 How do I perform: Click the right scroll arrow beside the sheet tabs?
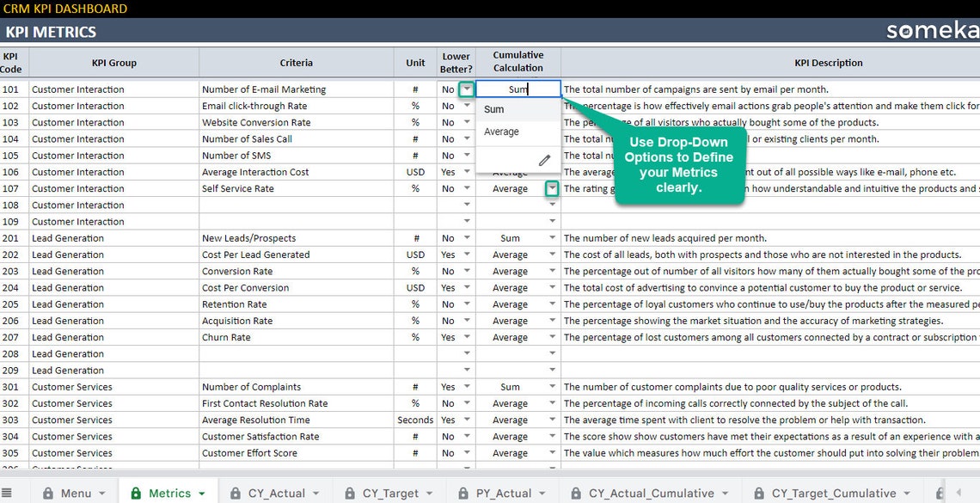(957, 494)
